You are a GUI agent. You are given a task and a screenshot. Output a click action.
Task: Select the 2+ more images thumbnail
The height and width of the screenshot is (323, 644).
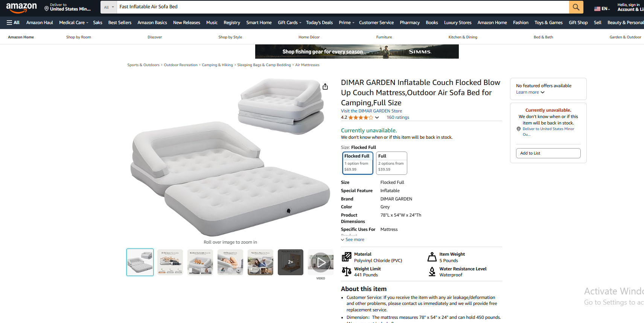tap(291, 262)
